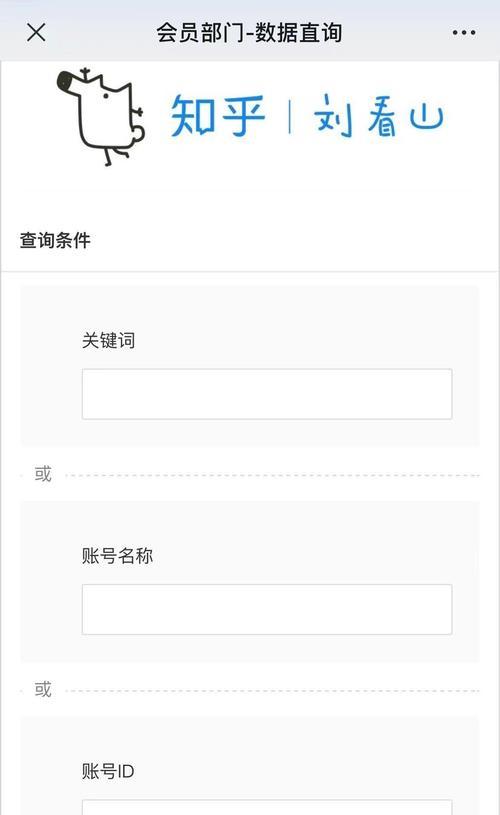Viewport: 500px width, 815px height.
Task: Click the 账号ID field label
Action: tap(108, 771)
